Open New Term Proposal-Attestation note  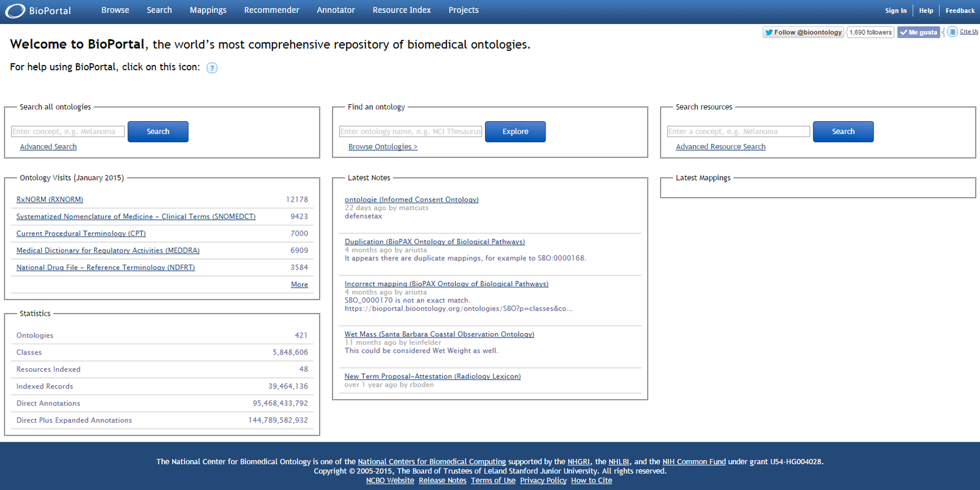coord(432,377)
